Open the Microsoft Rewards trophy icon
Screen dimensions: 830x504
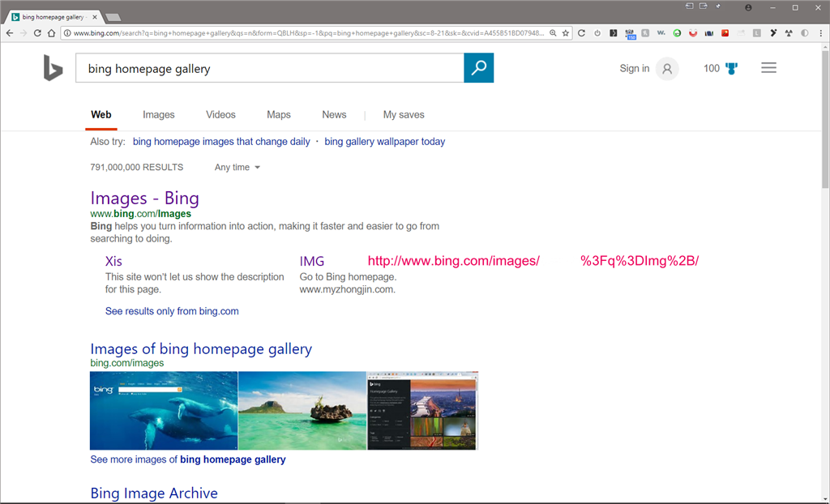pos(731,68)
